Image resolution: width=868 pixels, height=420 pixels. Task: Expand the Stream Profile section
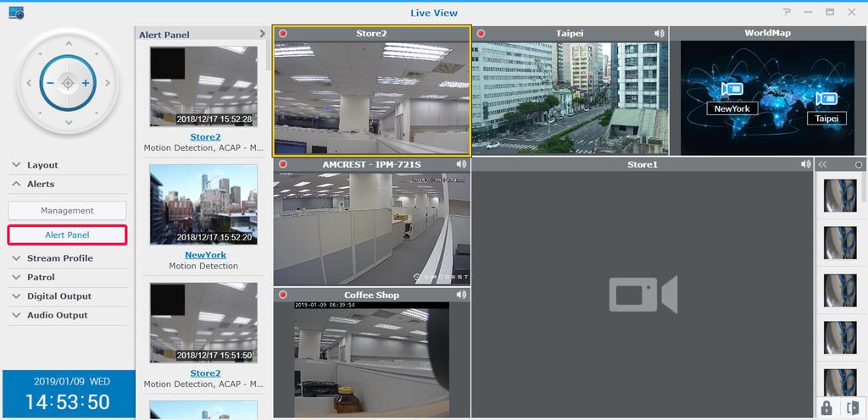(x=68, y=258)
